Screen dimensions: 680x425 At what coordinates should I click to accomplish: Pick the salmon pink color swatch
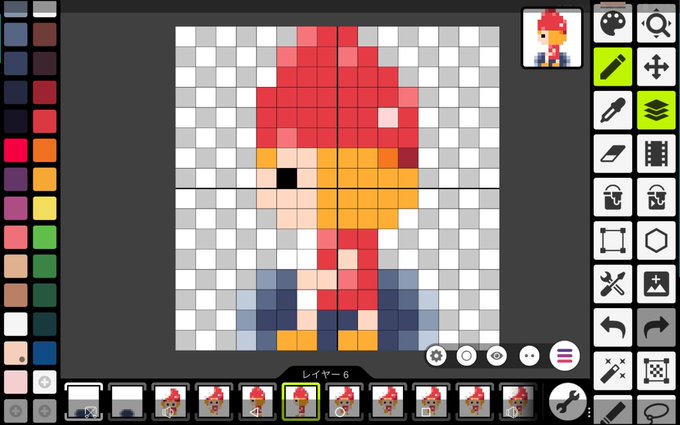point(16,237)
